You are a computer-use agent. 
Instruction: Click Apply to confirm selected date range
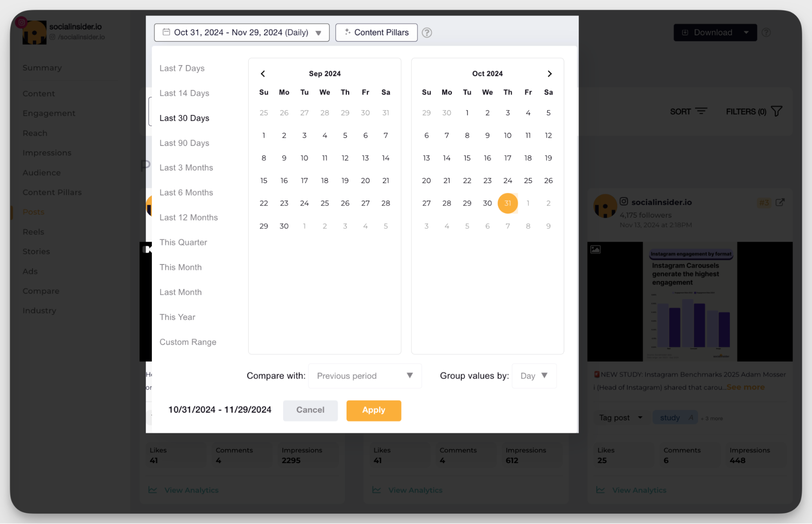tap(374, 410)
